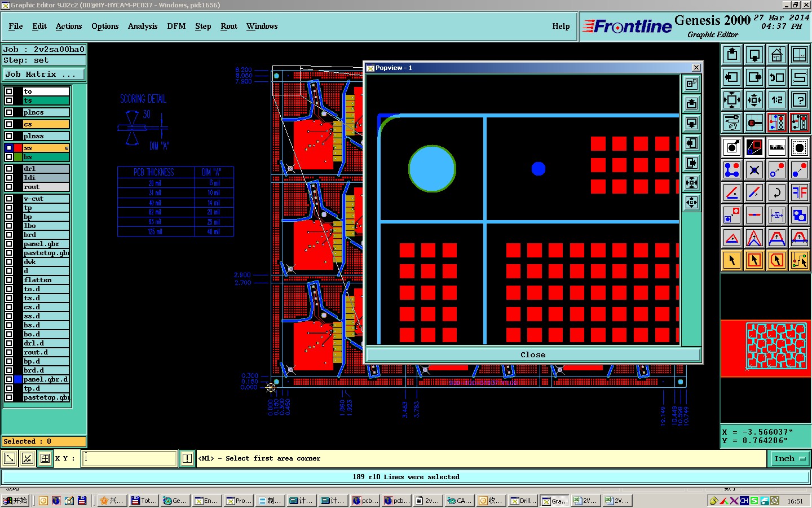Select the rectangle area select arrow tool
812x508 pixels.
[754, 260]
